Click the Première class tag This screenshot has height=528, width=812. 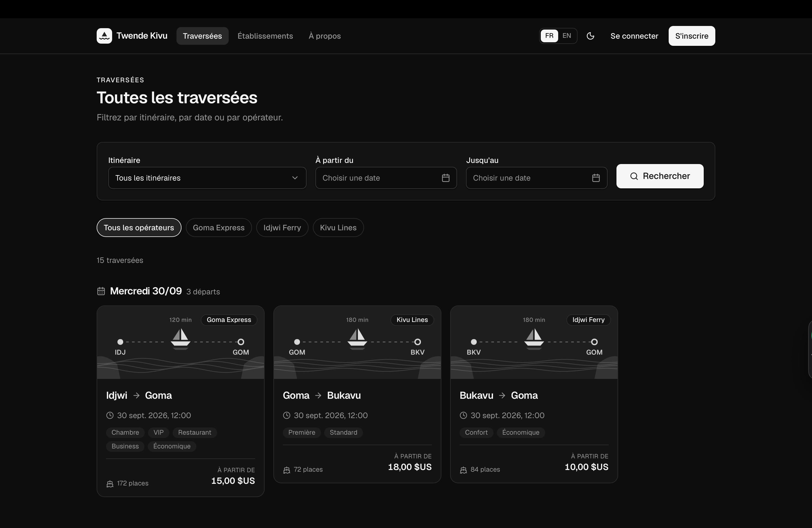pyautogui.click(x=302, y=432)
